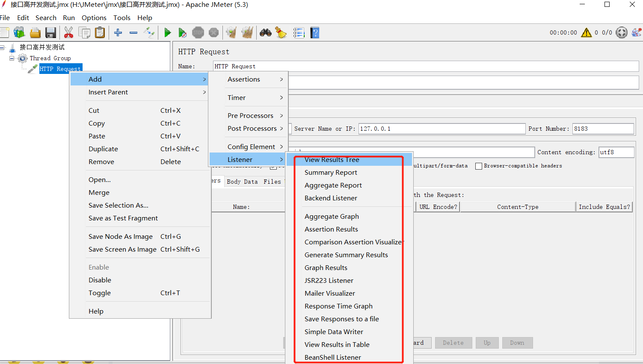Choose Duplicate in context menu

139,149
